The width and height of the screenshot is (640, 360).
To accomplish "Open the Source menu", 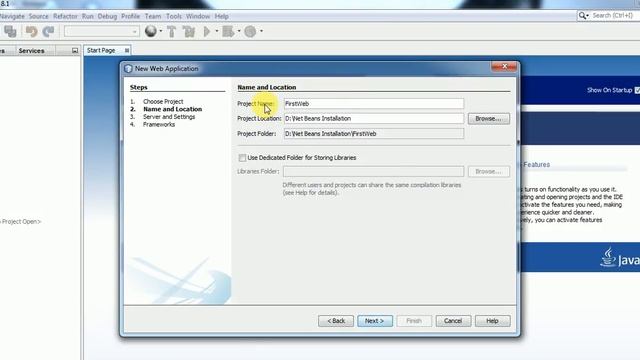I will tap(38, 16).
